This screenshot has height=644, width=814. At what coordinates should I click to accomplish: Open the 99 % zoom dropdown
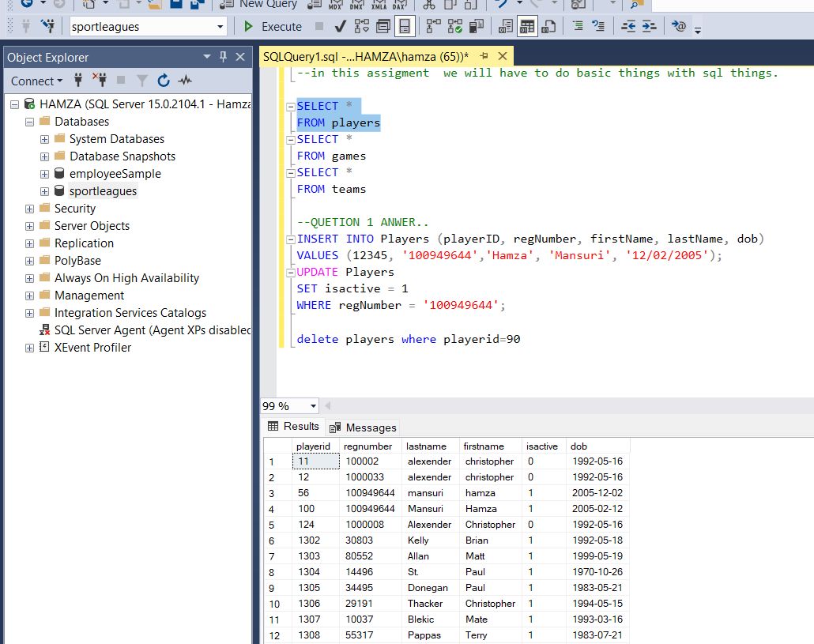point(313,406)
